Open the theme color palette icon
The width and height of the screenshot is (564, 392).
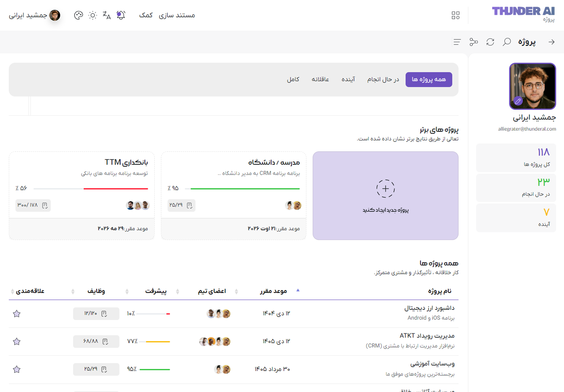pos(78,16)
